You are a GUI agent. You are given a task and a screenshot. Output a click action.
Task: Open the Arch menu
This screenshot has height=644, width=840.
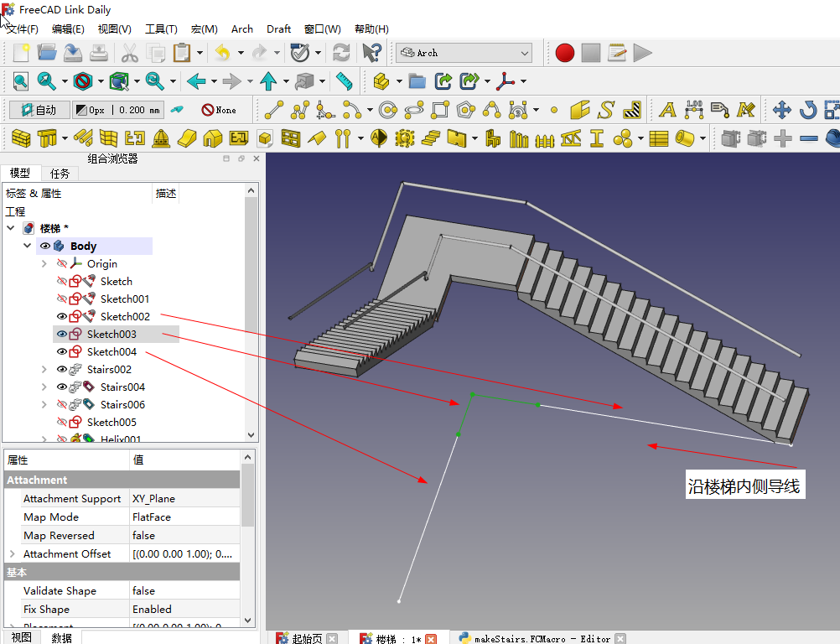(241, 29)
